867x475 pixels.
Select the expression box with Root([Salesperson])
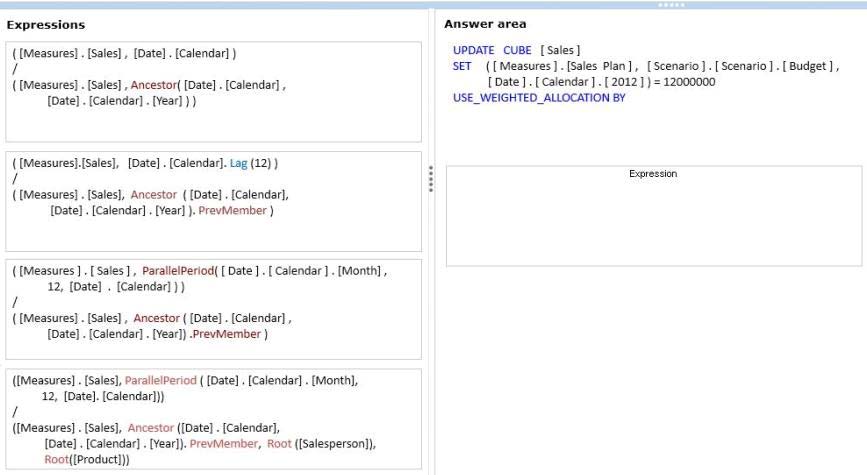(x=213, y=419)
